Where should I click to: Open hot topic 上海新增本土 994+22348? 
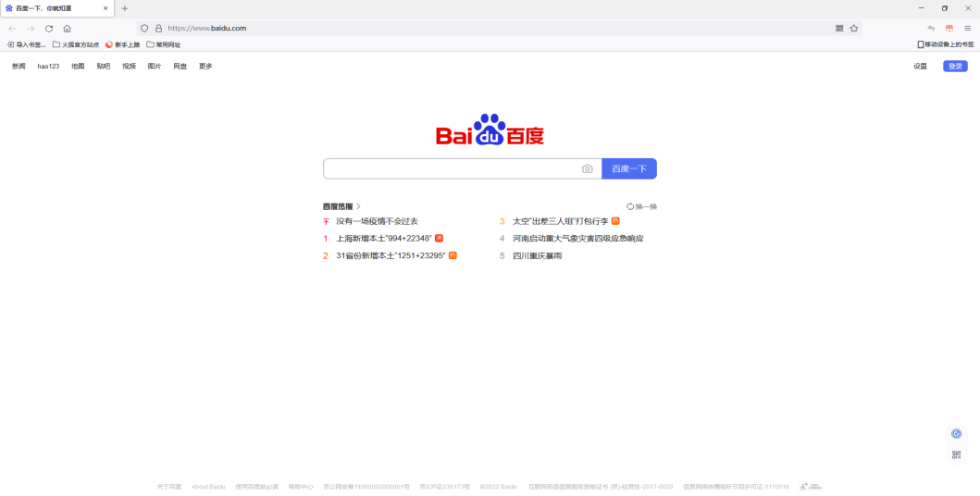384,239
